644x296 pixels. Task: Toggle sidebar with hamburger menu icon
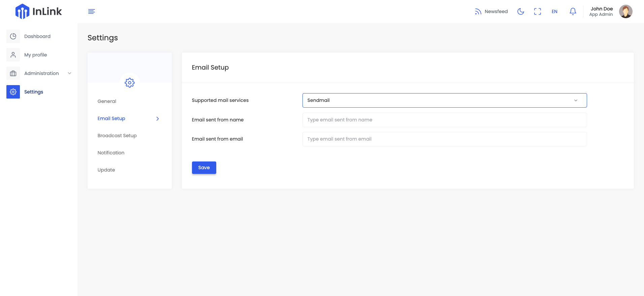point(92,11)
